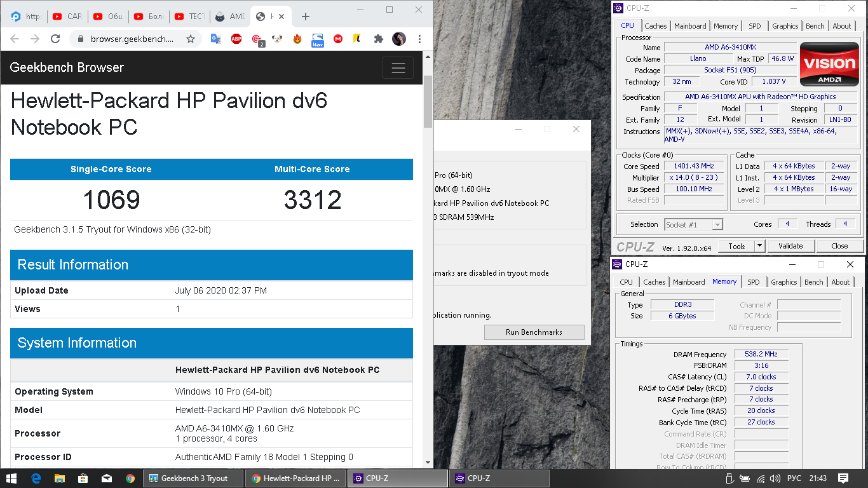Click the AMD A6-3410MX name field
This screenshot has width=868, height=488.
(729, 48)
